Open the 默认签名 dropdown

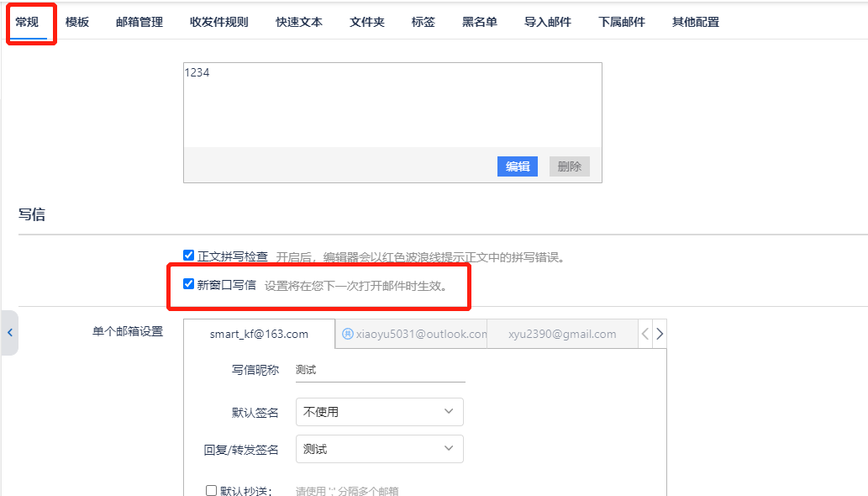coord(379,411)
